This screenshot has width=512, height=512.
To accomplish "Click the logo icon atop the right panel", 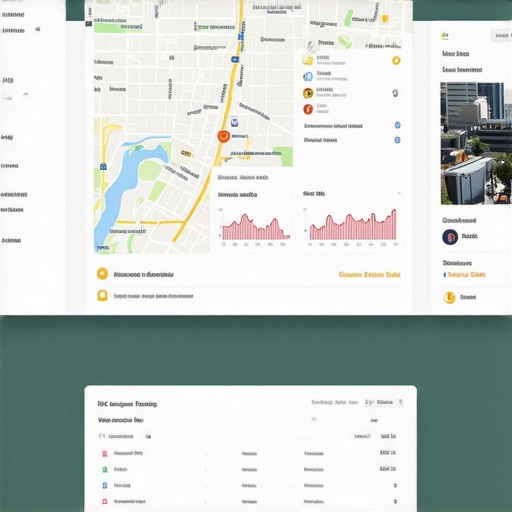I will [445, 36].
